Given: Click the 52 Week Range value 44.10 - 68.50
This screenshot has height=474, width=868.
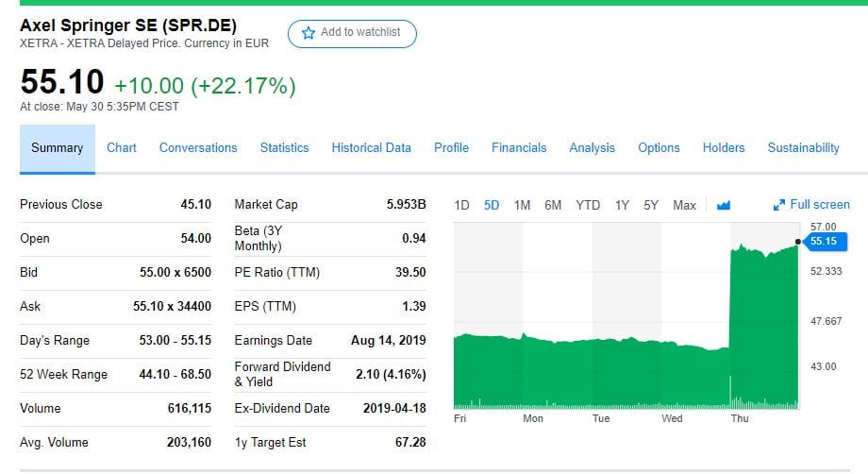Looking at the screenshot, I should (175, 375).
